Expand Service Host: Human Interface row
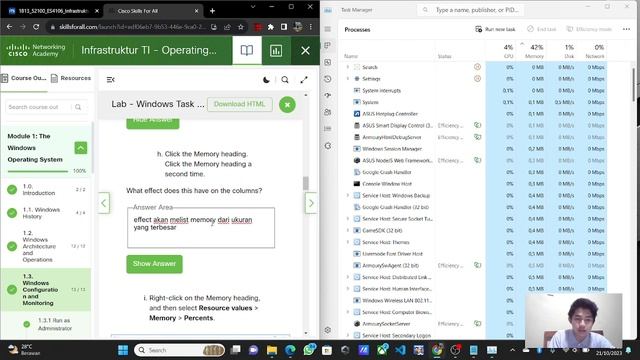The width and height of the screenshot is (640, 360). coord(348,289)
